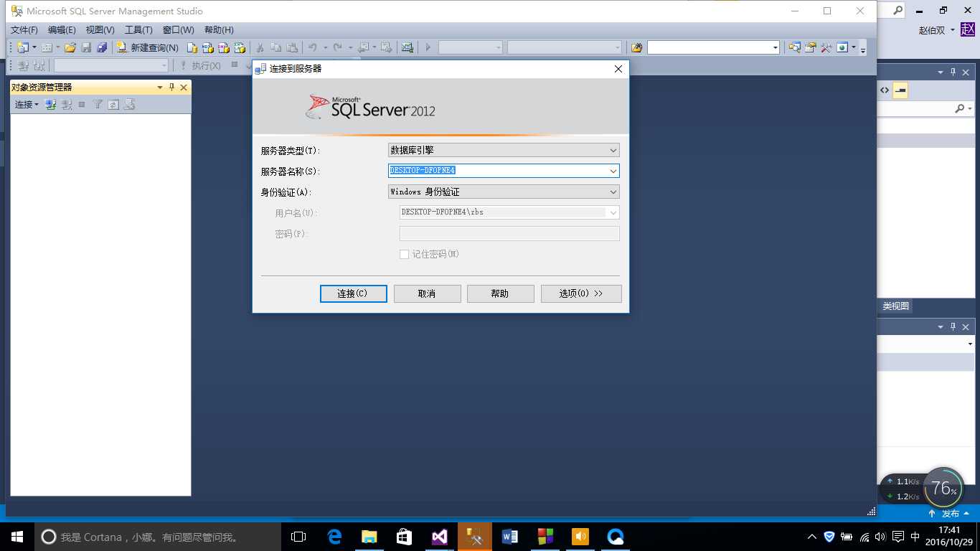980x551 pixels.
Task: Open the 文件(F) menu
Action: (x=24, y=30)
